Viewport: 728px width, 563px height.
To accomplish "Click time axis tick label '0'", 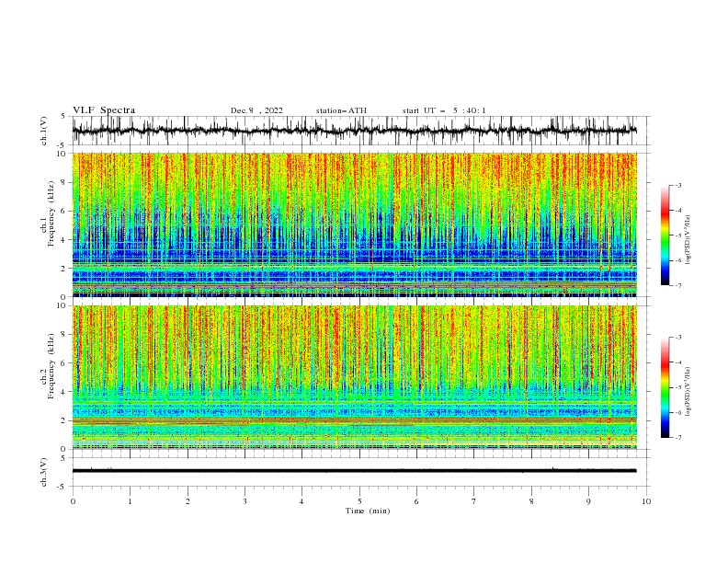I will tap(73, 501).
